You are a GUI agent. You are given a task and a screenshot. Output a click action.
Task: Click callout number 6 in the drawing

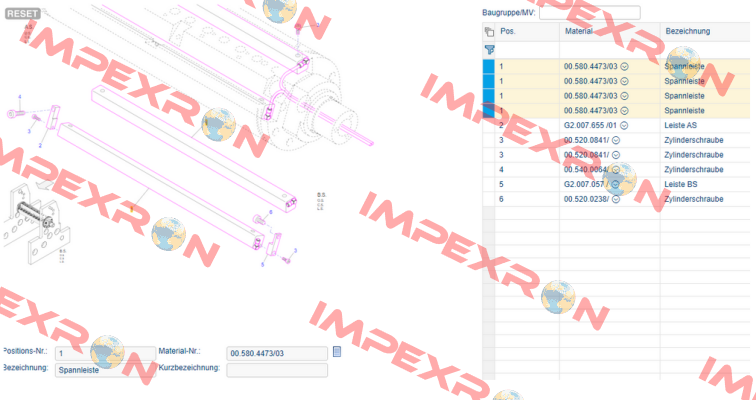[270, 212]
